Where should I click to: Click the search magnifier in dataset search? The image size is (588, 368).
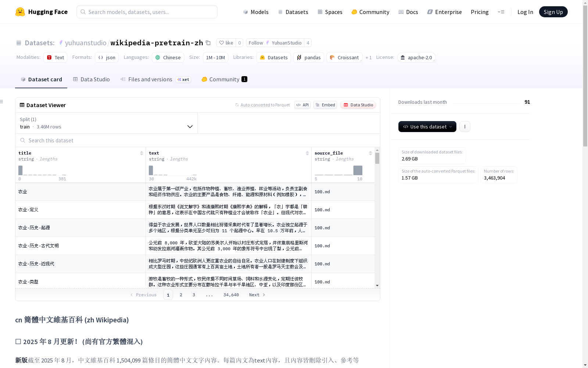point(23,141)
